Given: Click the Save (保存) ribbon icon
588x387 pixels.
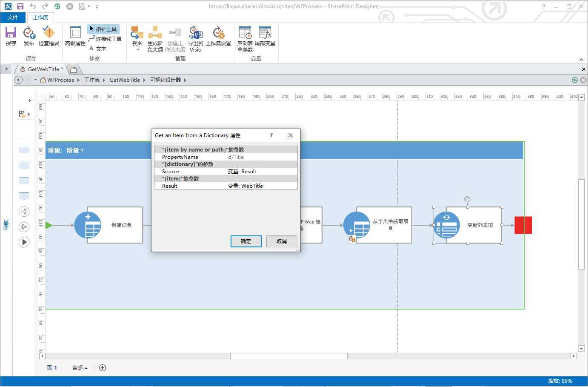Looking at the screenshot, I should (x=11, y=36).
